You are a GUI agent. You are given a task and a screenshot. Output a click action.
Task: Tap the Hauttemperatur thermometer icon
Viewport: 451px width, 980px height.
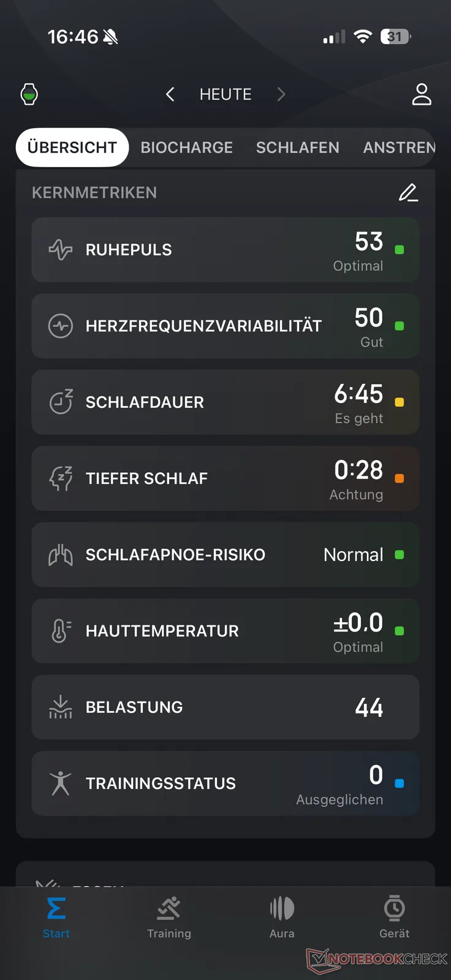(61, 631)
